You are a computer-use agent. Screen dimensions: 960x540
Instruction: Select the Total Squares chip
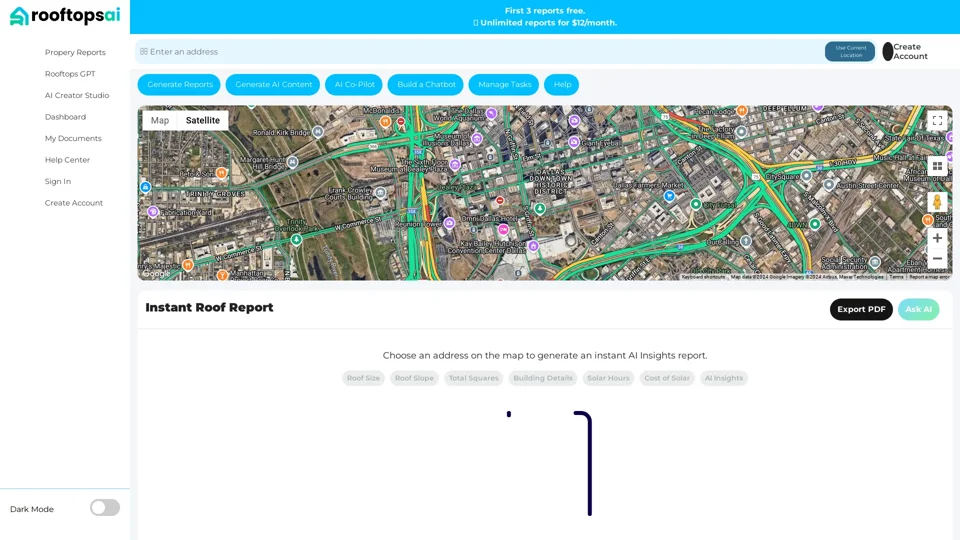tap(473, 378)
